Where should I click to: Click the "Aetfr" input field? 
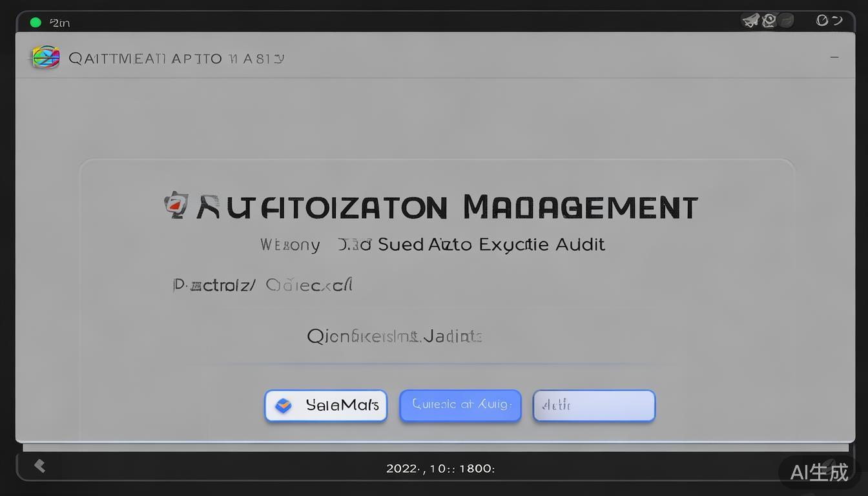(594, 406)
